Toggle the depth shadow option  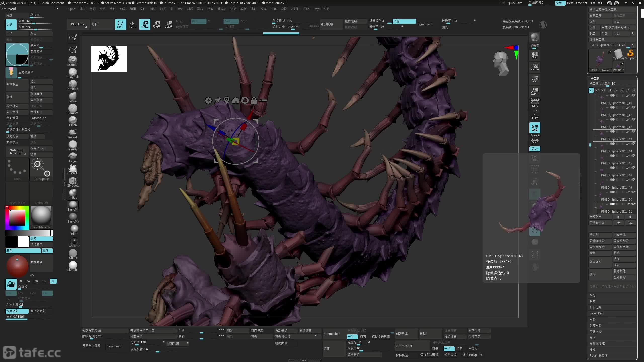(17, 311)
